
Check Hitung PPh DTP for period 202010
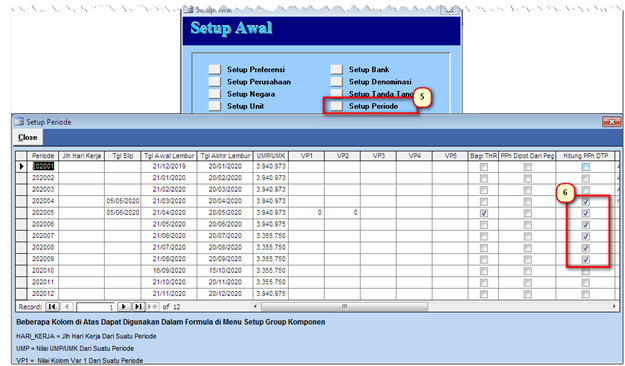(585, 271)
